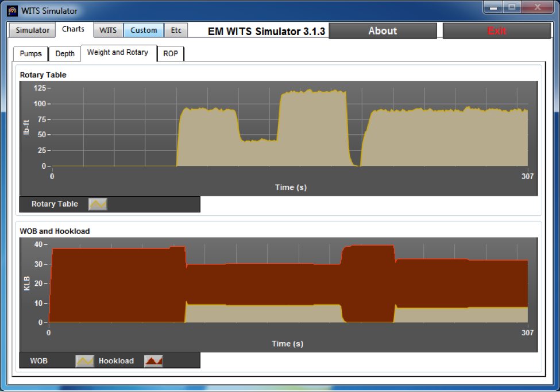The image size is (560, 392).
Task: Click the Time axis label on rotary chart
Action: click(291, 187)
